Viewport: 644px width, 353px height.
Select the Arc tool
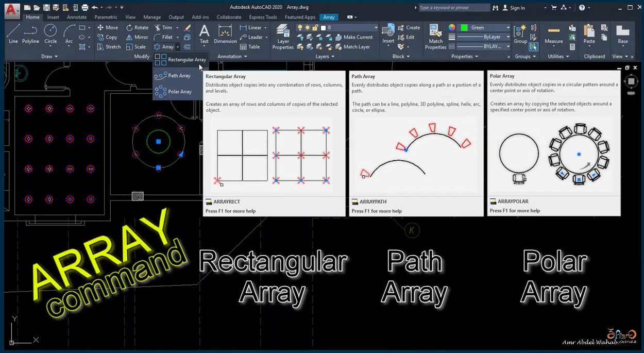69,34
